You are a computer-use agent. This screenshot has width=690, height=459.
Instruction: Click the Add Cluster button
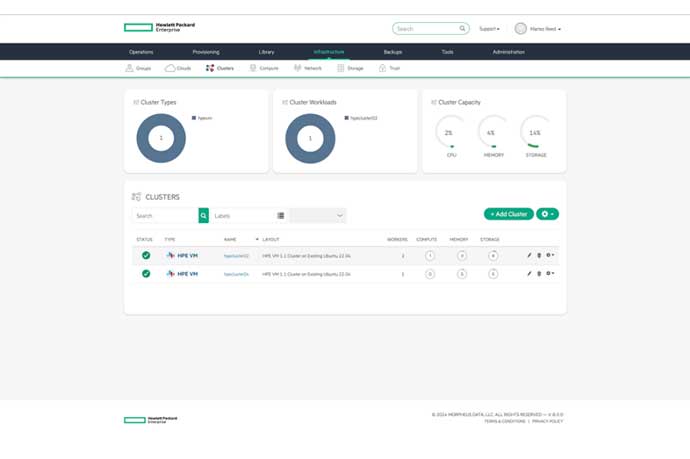[x=508, y=214]
